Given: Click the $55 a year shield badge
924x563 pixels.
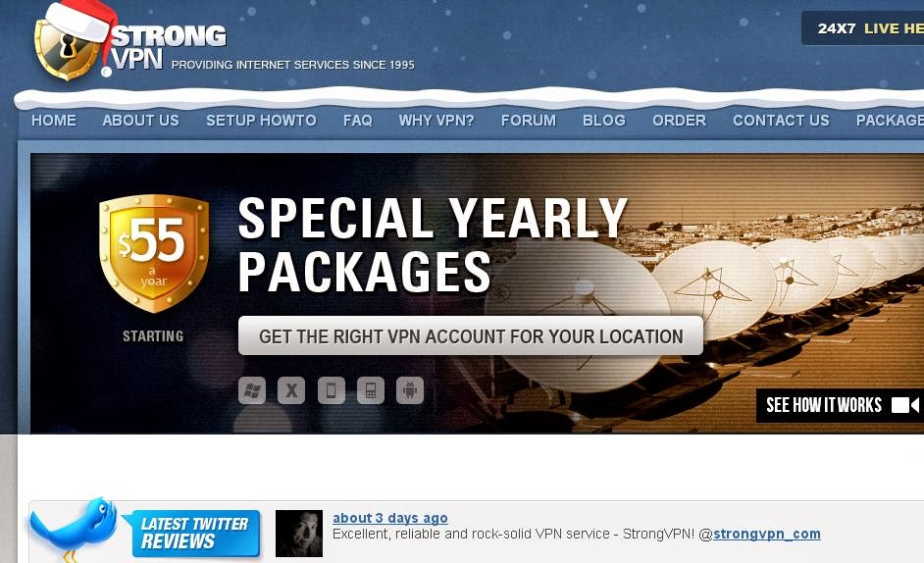Looking at the screenshot, I should [x=154, y=253].
